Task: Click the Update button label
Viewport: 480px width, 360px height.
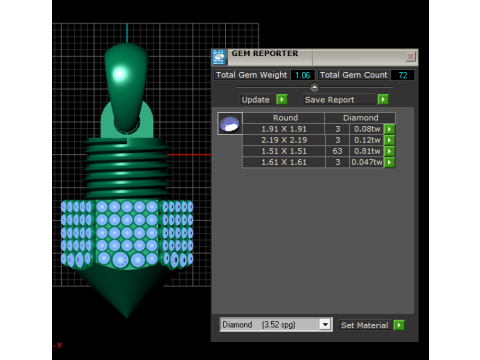Action: pyautogui.click(x=256, y=100)
